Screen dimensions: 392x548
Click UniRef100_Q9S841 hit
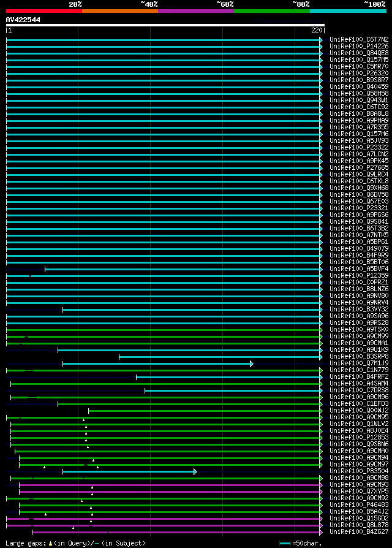359,221
